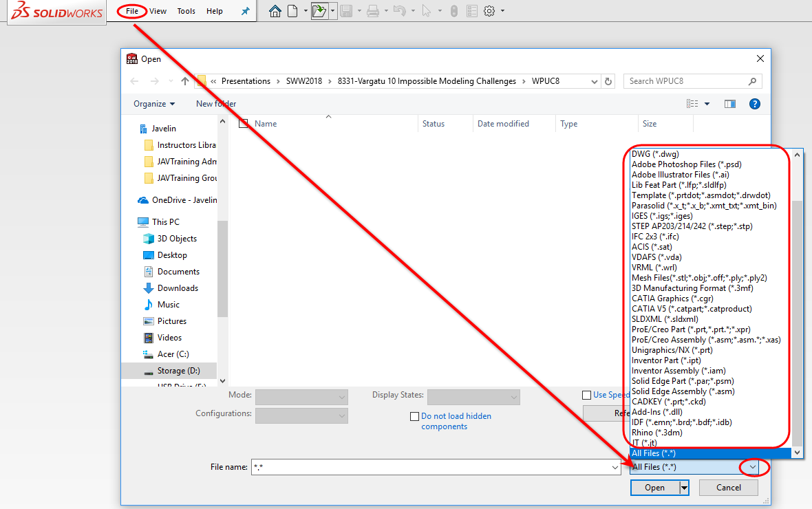This screenshot has height=509, width=812.
Task: Choose IGES (*.igs;*.iges) file type
Action: [662, 216]
